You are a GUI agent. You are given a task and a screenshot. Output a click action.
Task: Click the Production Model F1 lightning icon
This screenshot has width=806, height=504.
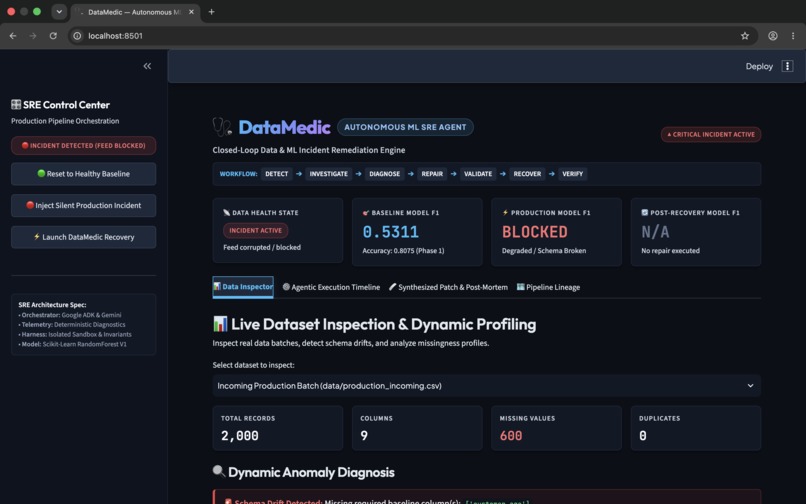point(505,212)
